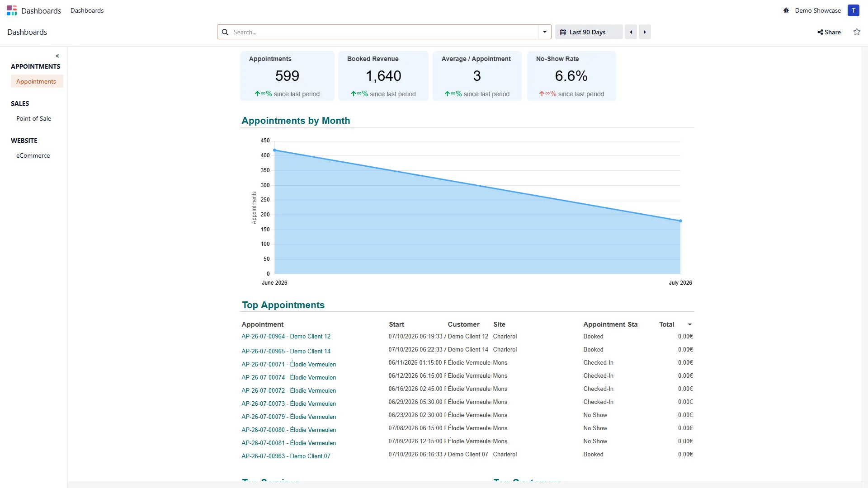Go to the previous period arrow
Screen dimensions: 868x488
pyautogui.click(x=631, y=32)
